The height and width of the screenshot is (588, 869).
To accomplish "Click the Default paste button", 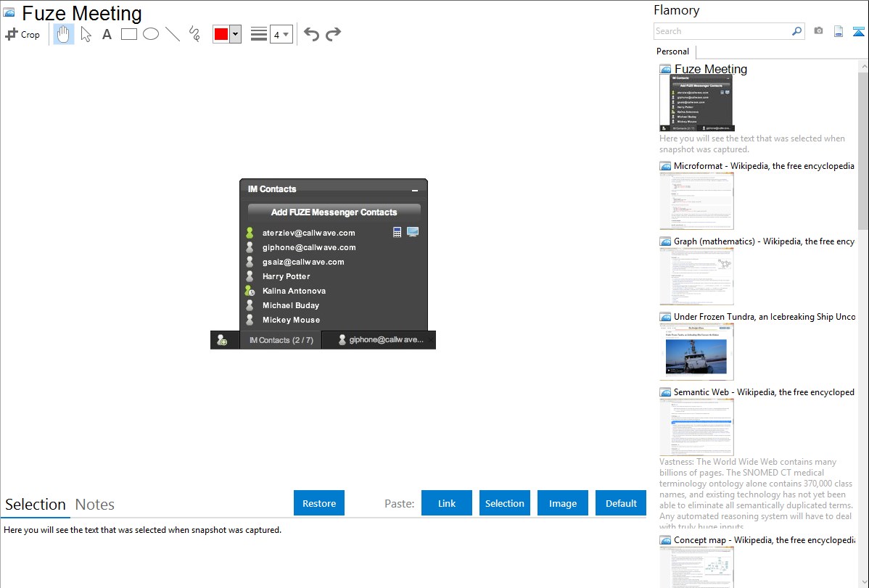I will click(621, 503).
